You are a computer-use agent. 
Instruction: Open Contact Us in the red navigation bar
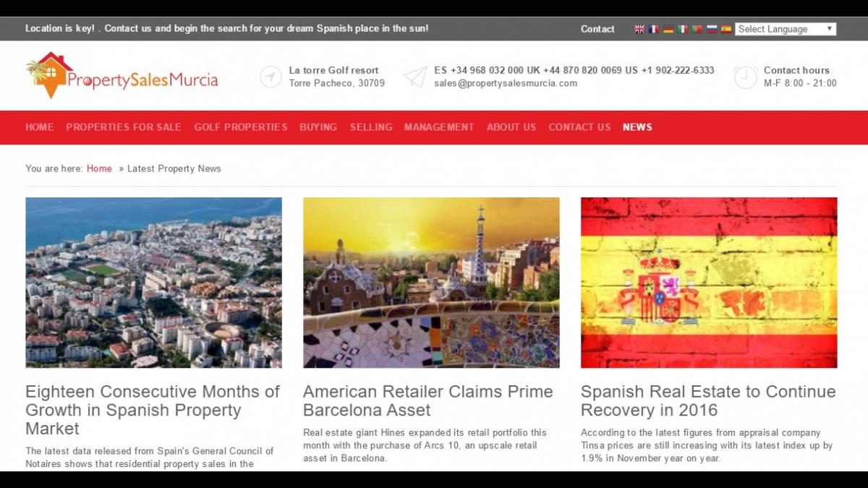click(579, 127)
